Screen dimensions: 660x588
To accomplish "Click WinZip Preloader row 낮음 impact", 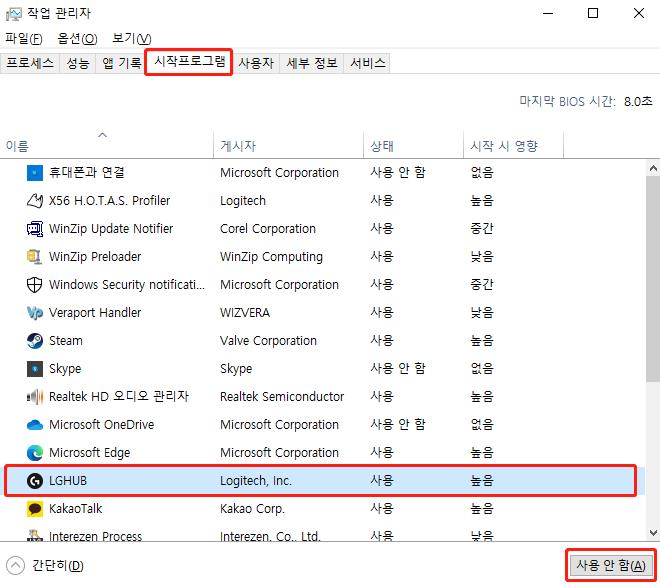I will point(482,257).
